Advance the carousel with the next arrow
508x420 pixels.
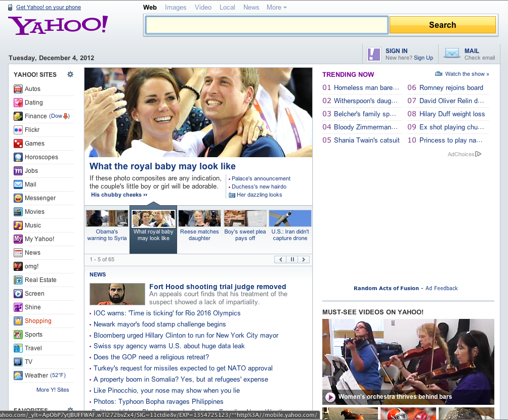coord(303,259)
